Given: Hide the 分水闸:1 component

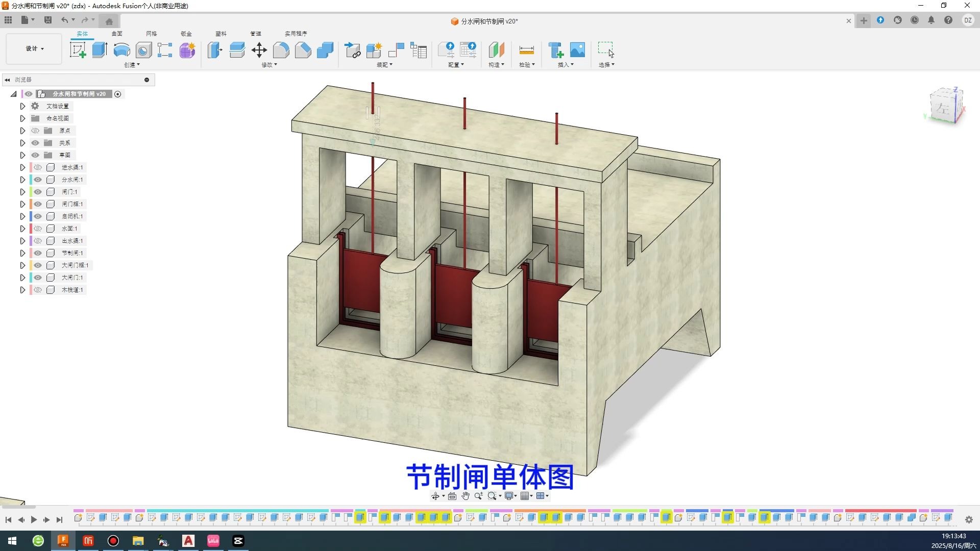Looking at the screenshot, I should (38, 180).
